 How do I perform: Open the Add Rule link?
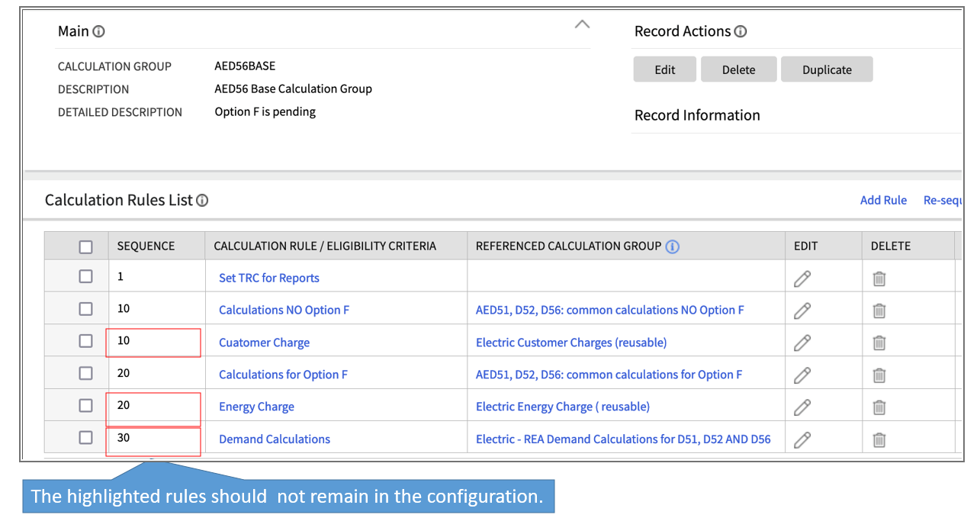click(883, 201)
